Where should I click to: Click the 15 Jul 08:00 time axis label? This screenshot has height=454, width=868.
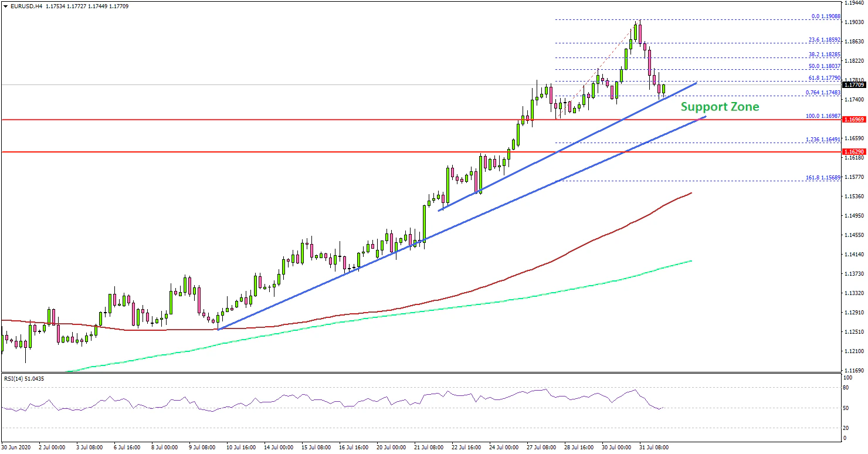[x=316, y=447]
